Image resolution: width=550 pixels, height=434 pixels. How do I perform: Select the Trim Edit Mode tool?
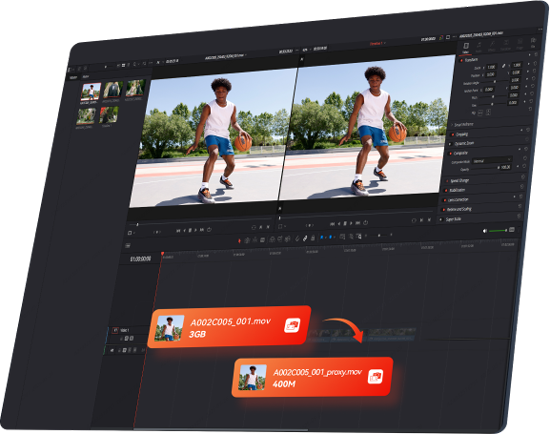pyautogui.click(x=247, y=240)
